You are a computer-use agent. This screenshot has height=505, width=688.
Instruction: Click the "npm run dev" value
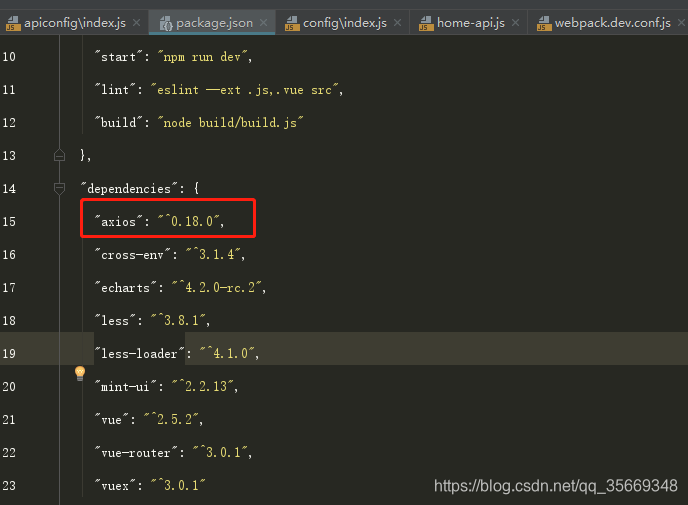[x=202, y=57]
